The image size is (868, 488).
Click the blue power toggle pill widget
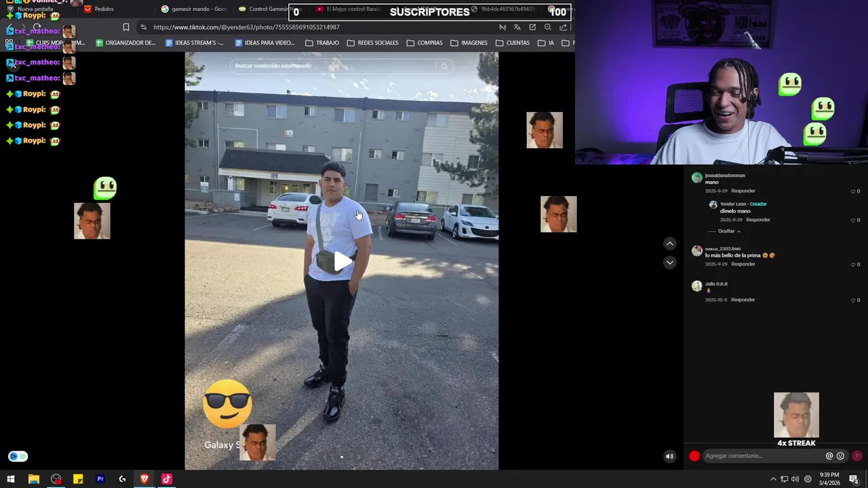(18, 456)
